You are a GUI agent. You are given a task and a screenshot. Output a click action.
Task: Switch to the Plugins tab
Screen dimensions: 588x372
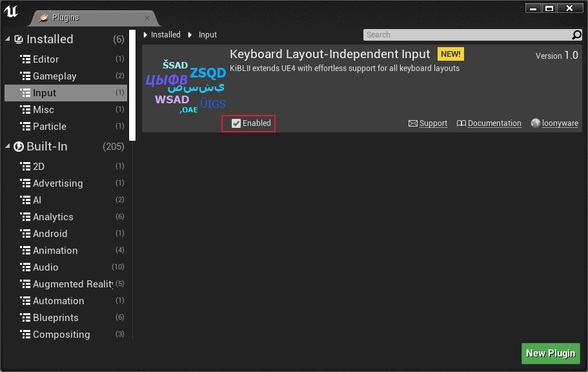[x=93, y=18]
